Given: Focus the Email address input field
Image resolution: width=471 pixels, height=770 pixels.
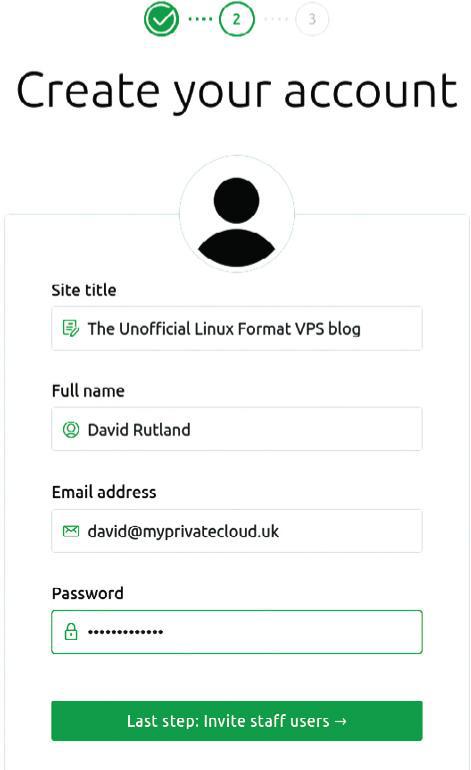Looking at the screenshot, I should [x=237, y=531].
